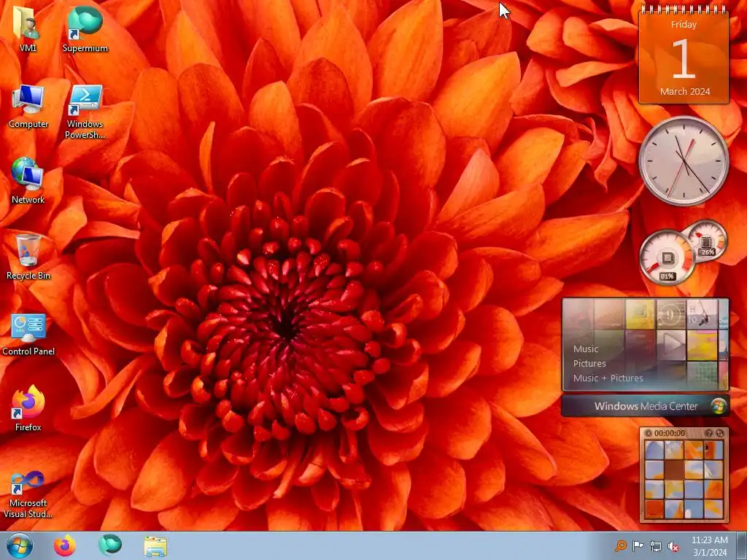Open the network status tray icon
This screenshot has width=747, height=560.
point(656,546)
